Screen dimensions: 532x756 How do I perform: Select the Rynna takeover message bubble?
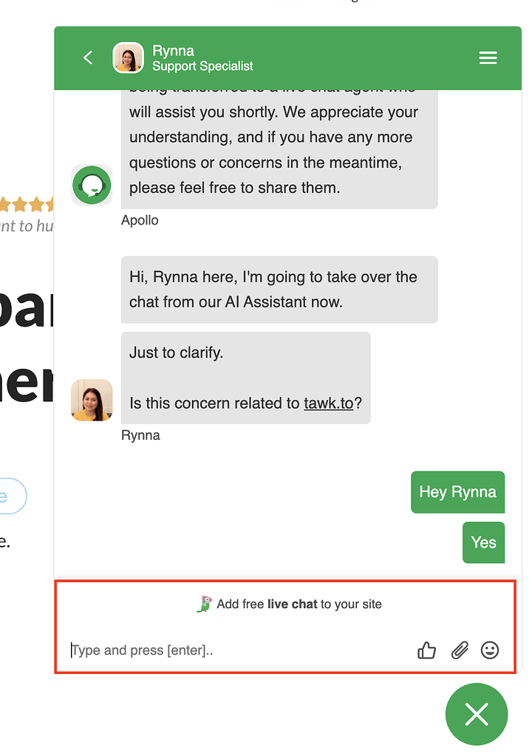(279, 289)
